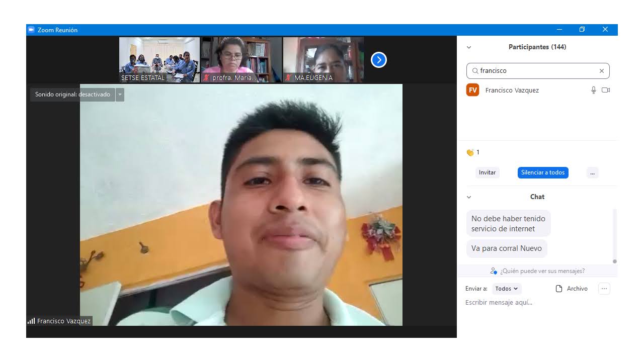644x362 pixels.
Task: Select SETSE ESTATAL video thumbnail
Action: coord(159,59)
